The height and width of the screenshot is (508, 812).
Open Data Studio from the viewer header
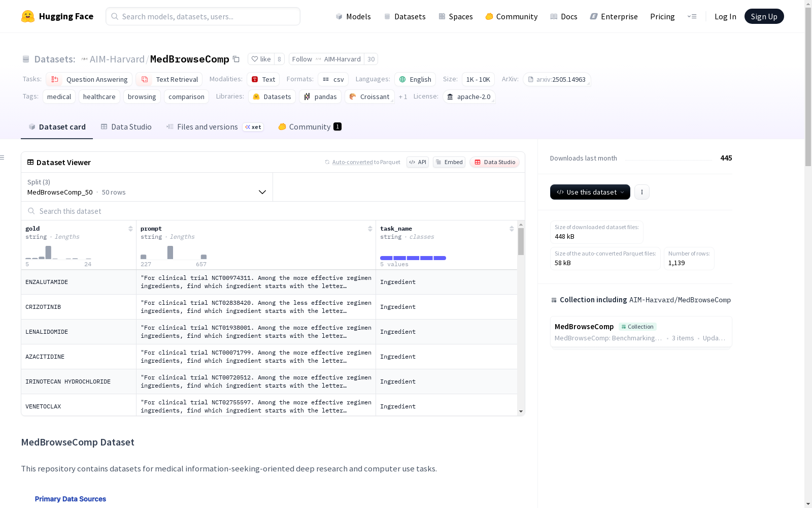coord(494,162)
